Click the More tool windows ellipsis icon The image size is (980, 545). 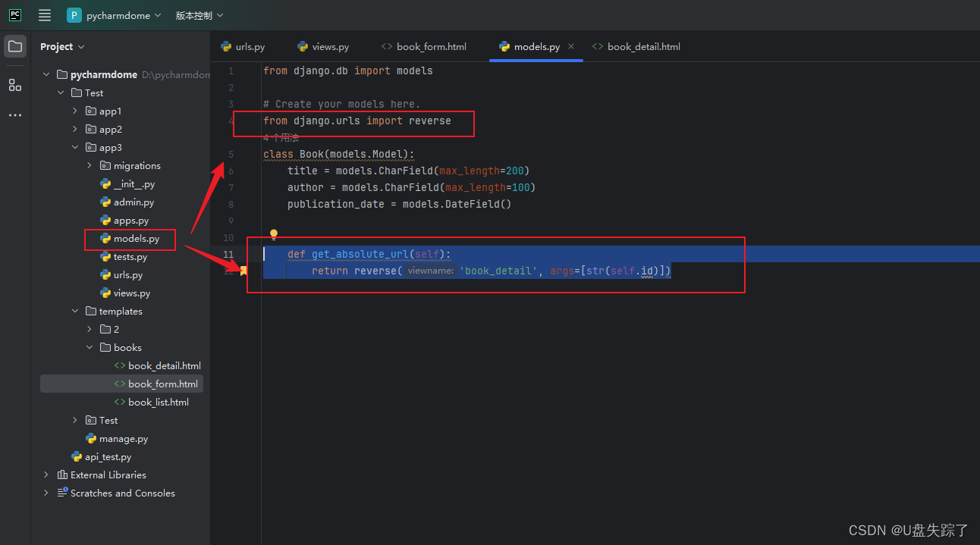point(15,114)
